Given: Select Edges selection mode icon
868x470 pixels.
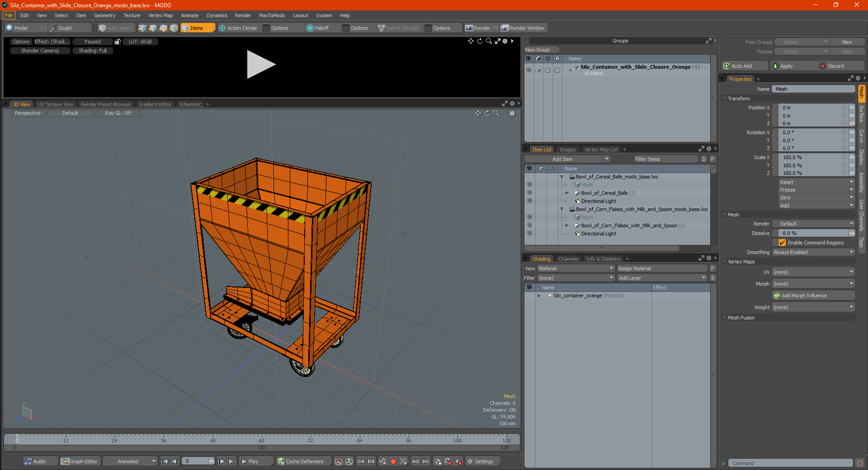Looking at the screenshot, I should pyautogui.click(x=153, y=28).
